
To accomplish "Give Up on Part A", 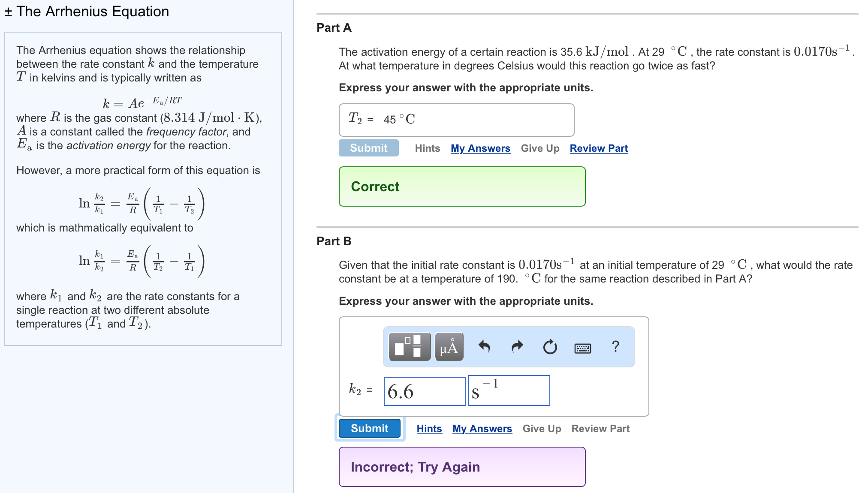I will click(540, 148).
